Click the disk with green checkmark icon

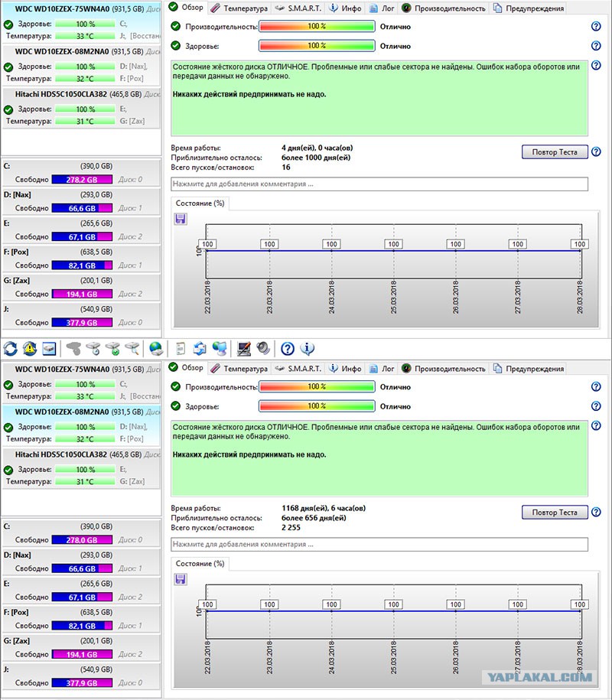(x=113, y=348)
